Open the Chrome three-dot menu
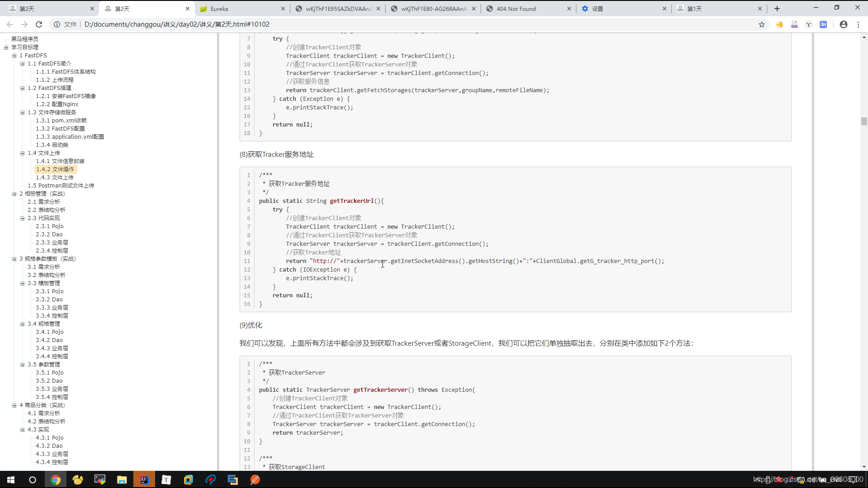 tap(858, 24)
